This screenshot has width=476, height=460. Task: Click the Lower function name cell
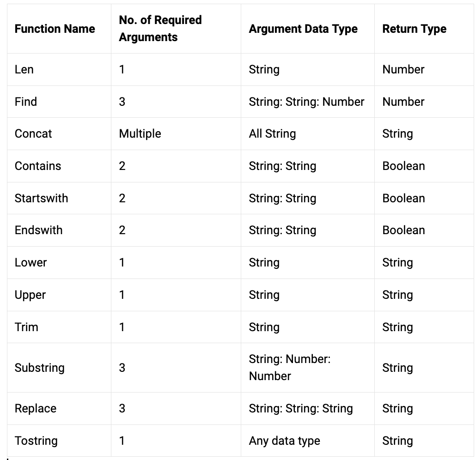(x=31, y=262)
